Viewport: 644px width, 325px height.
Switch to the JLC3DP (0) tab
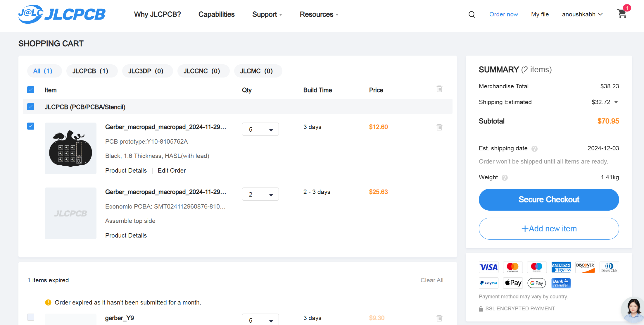pyautogui.click(x=146, y=71)
